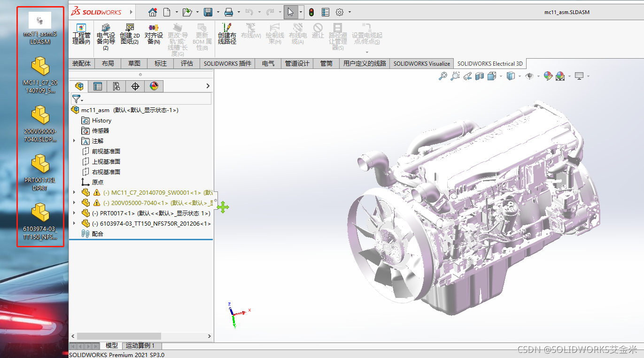Screen dimensions: 644x358
Task: Open View Orientation cube icon
Action: tap(491, 76)
